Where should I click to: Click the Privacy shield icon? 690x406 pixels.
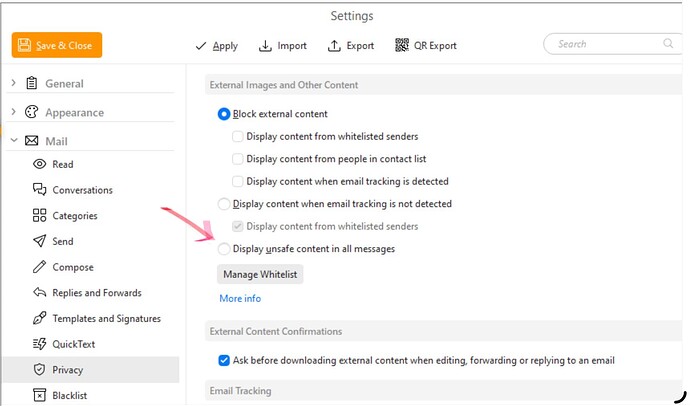tap(39, 369)
